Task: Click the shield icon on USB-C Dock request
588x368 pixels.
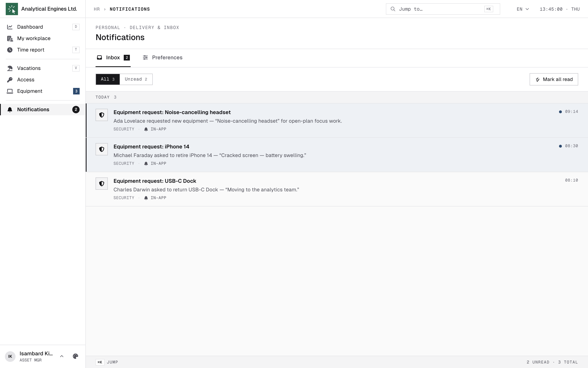Action: pyautogui.click(x=101, y=184)
